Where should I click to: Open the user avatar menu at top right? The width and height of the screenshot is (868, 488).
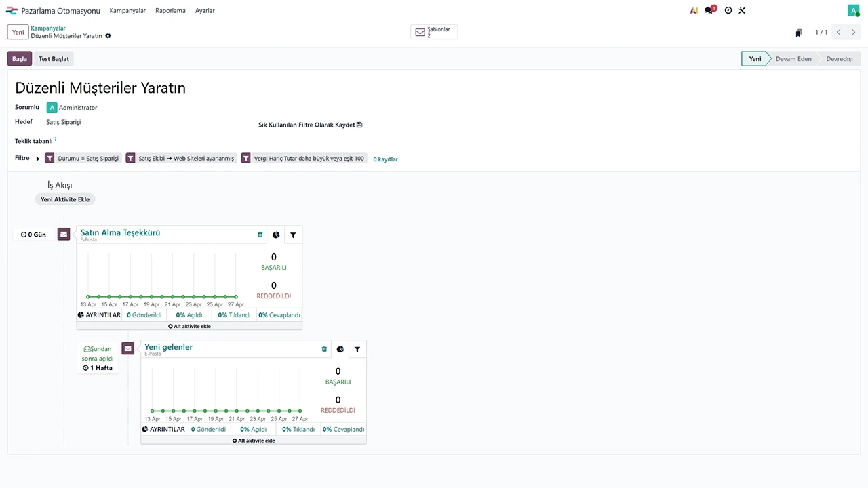[853, 10]
